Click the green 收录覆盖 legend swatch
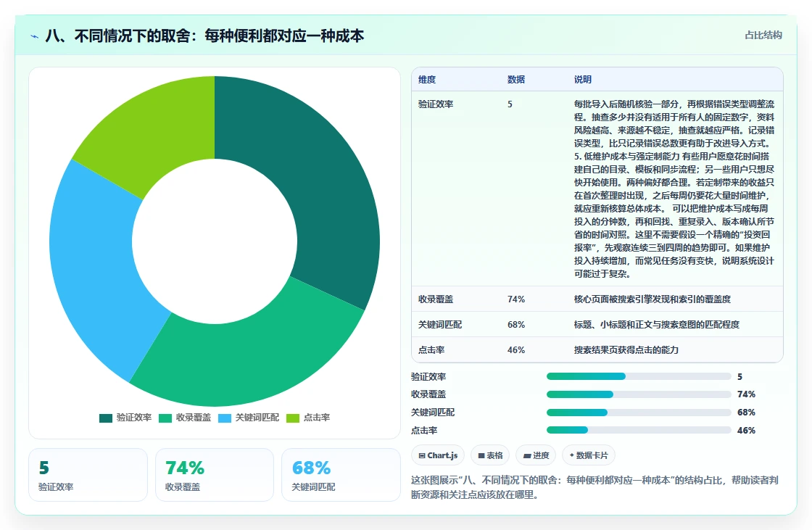This screenshot has width=812, height=530. (x=165, y=418)
